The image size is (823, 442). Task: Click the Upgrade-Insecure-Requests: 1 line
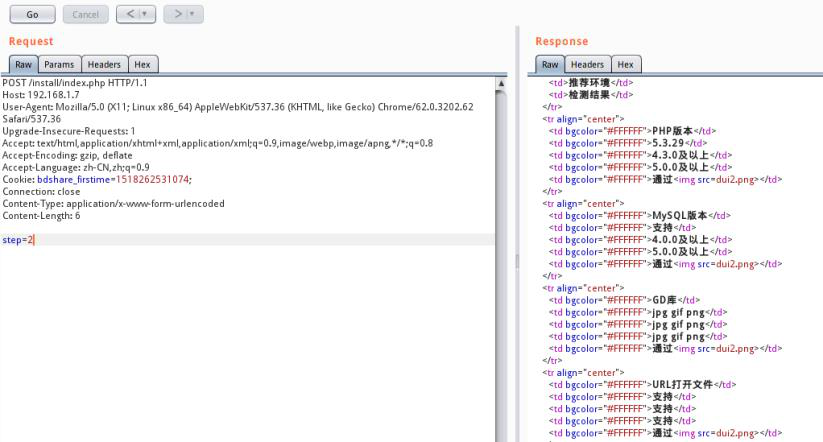[x=69, y=131]
